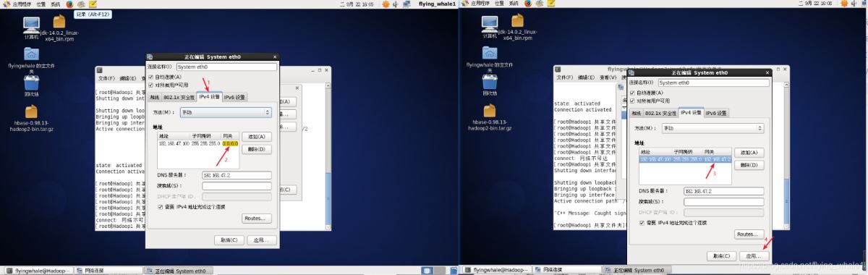This screenshot has height=275, width=868.
Task: Select the 回收站 trash icon on the 16:05 desktop
Action: (32, 86)
